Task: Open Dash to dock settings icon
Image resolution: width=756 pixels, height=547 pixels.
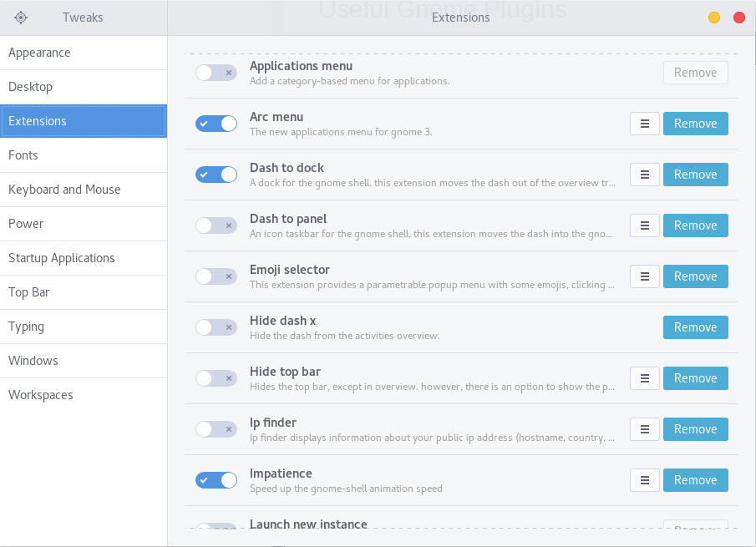Action: (645, 175)
